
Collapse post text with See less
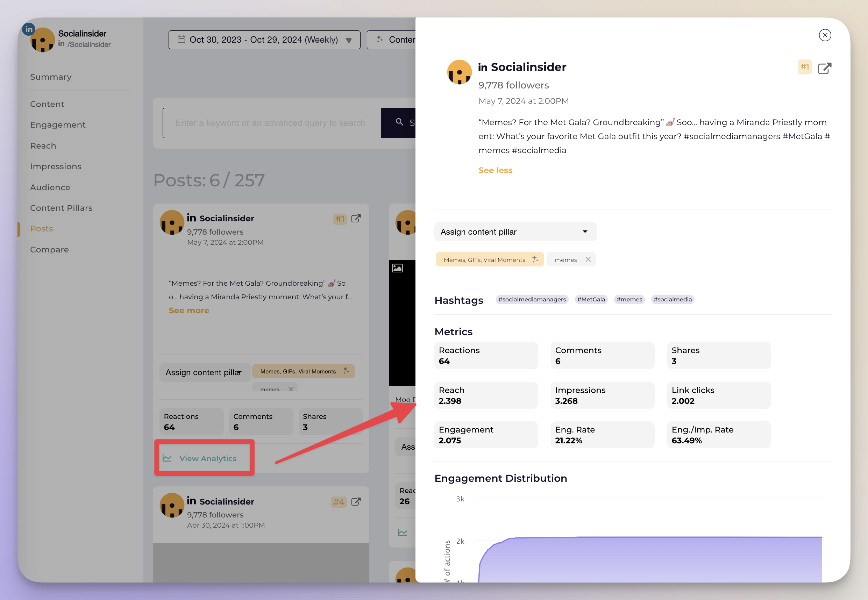(x=495, y=170)
